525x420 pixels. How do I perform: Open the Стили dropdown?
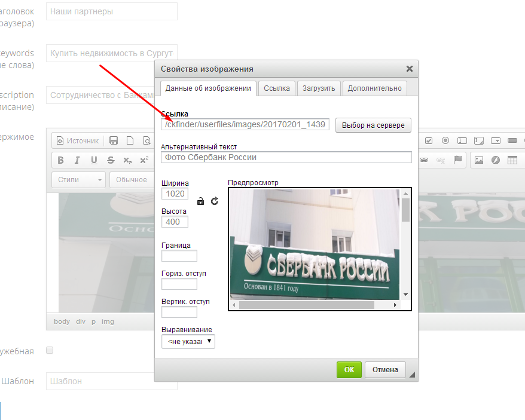79,180
